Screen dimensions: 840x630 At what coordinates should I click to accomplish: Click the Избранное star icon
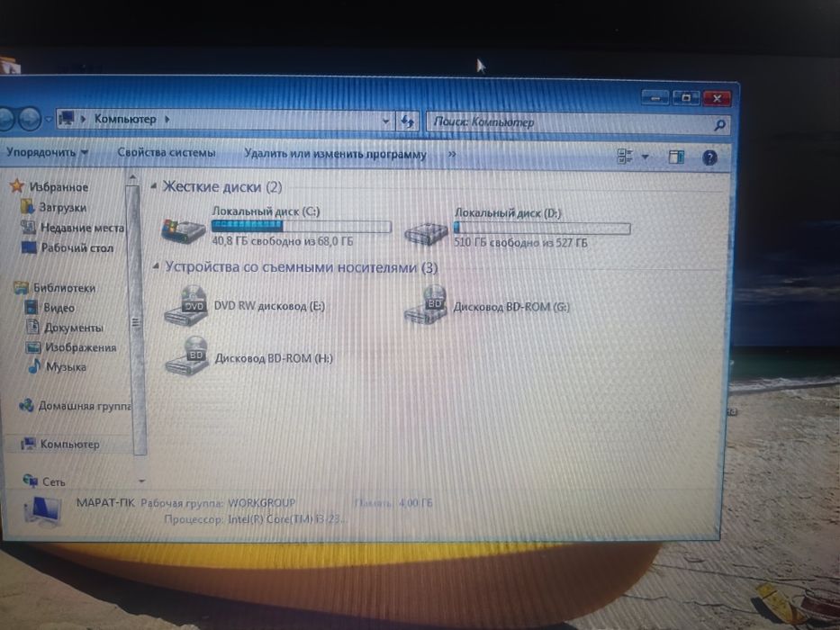tap(17, 186)
